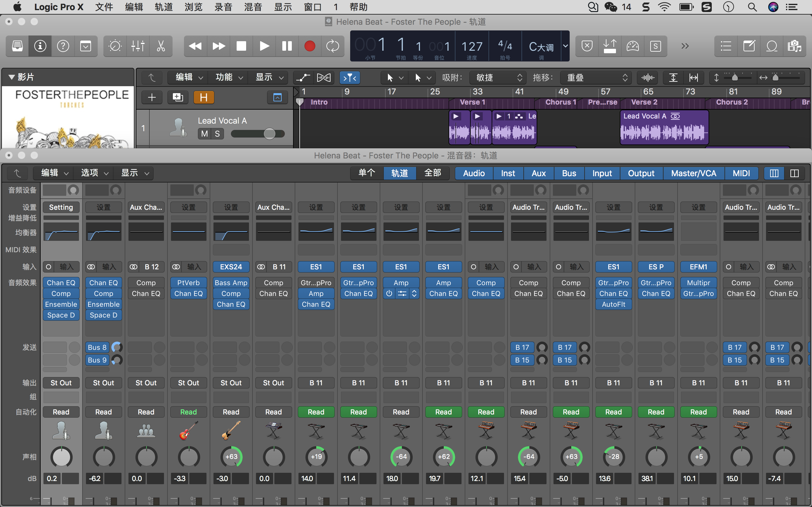Viewport: 812px width, 507px height.
Task: Click the Bus 8 send button
Action: tap(97, 347)
